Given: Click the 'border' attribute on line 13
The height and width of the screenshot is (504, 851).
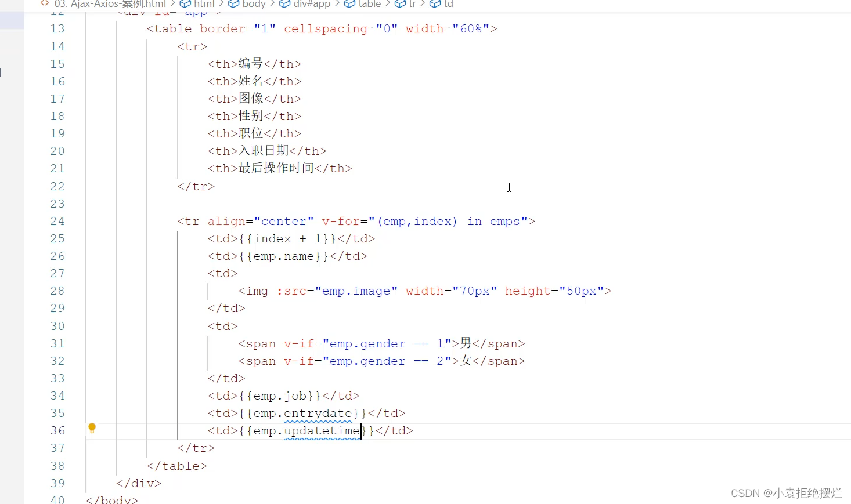Looking at the screenshot, I should 223,29.
